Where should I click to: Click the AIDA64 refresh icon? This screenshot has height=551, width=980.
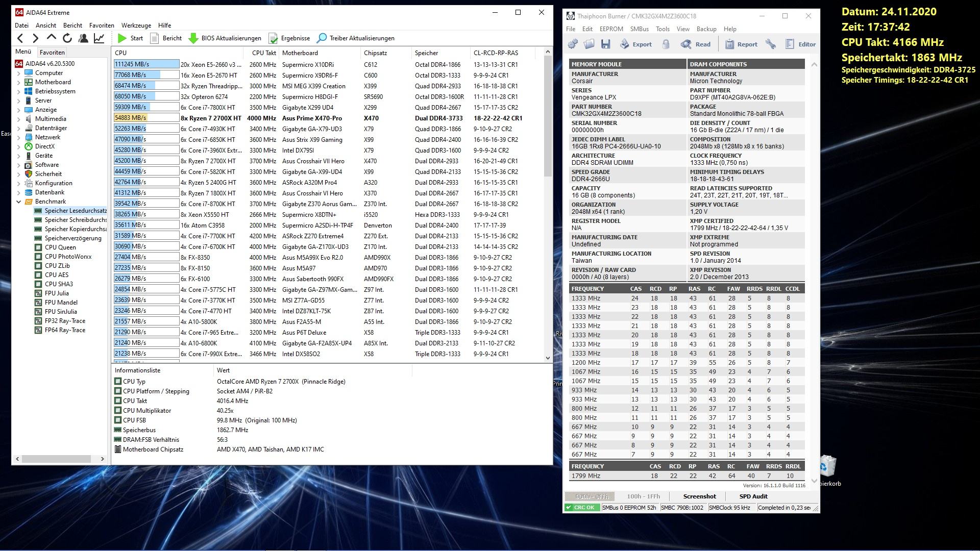click(x=67, y=38)
